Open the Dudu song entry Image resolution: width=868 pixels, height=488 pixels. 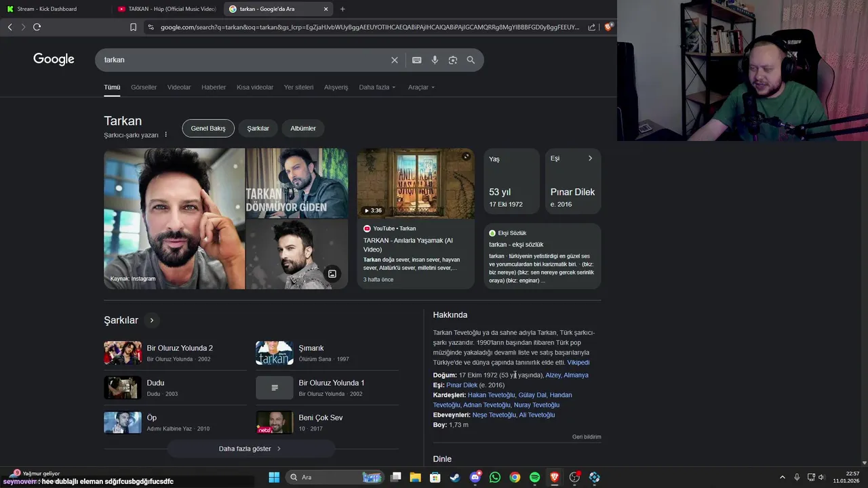click(175, 388)
